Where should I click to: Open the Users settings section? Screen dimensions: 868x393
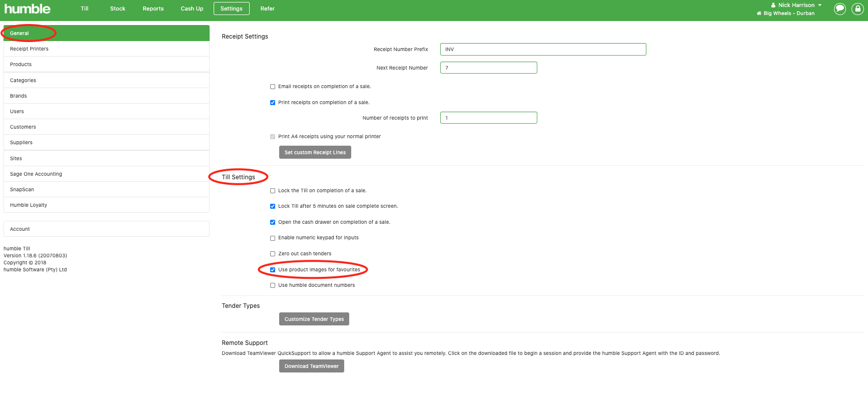coord(107,111)
